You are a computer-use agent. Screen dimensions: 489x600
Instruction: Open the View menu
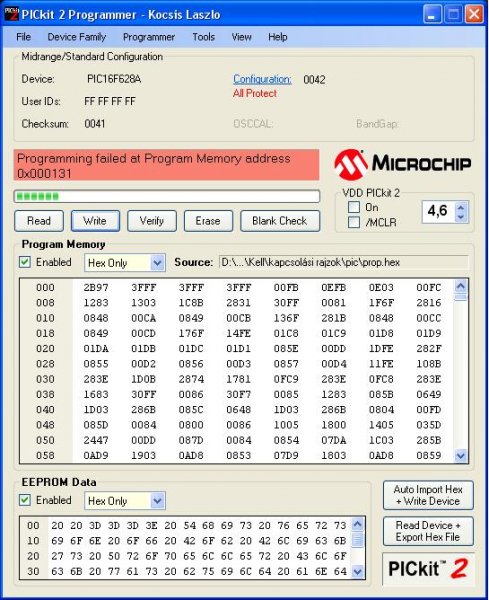pyautogui.click(x=241, y=37)
